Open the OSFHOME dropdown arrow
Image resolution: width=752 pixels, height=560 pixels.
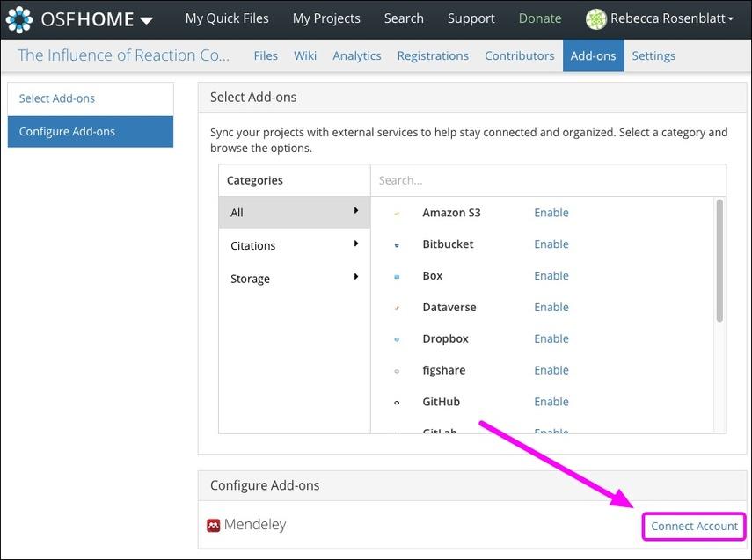pyautogui.click(x=146, y=20)
